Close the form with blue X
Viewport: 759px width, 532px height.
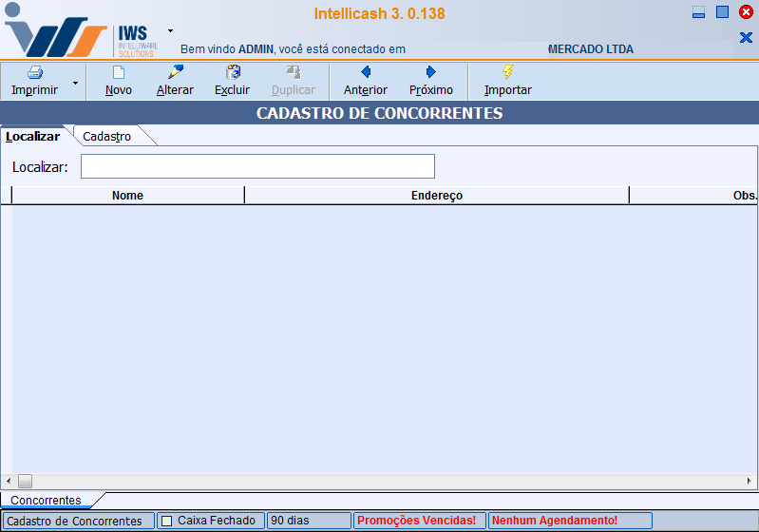(x=746, y=37)
